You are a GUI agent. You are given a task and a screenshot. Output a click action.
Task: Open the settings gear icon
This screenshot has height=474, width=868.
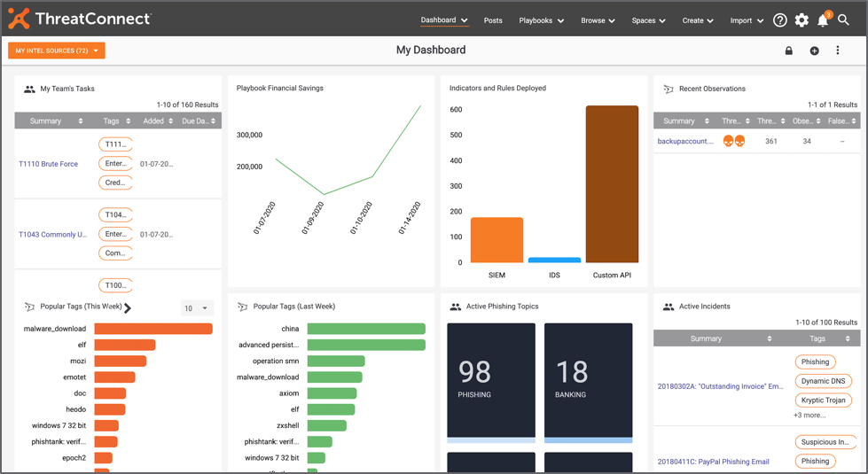pyautogui.click(x=802, y=20)
